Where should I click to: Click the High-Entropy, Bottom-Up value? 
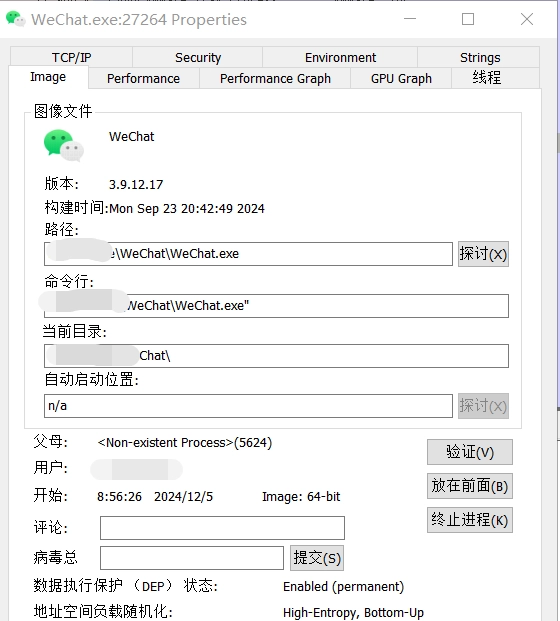(353, 613)
